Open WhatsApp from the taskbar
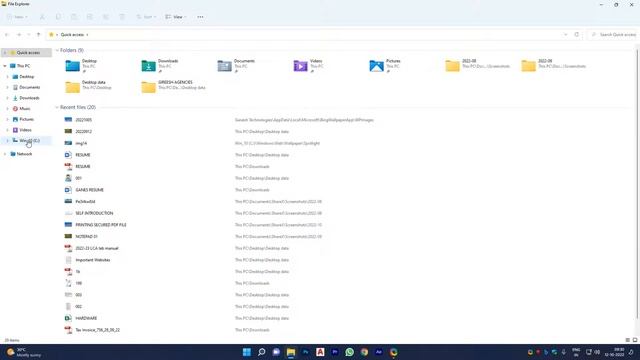640x360 pixels. click(x=349, y=352)
